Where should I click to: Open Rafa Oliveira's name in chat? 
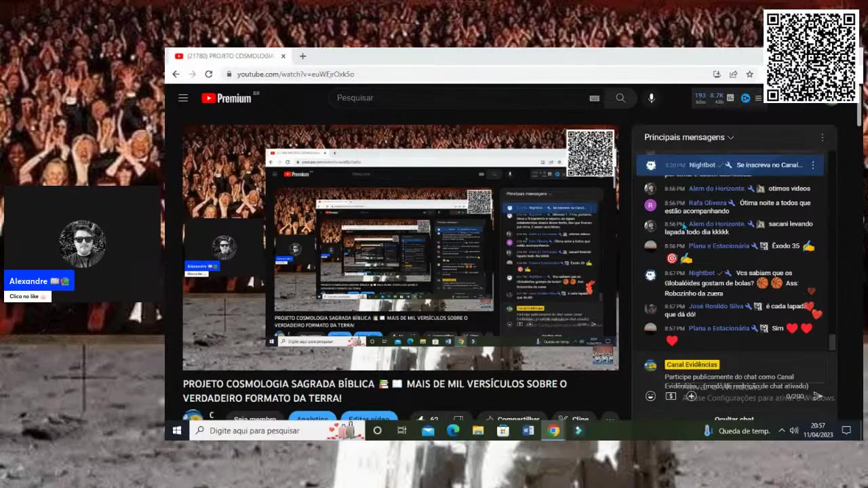point(705,203)
